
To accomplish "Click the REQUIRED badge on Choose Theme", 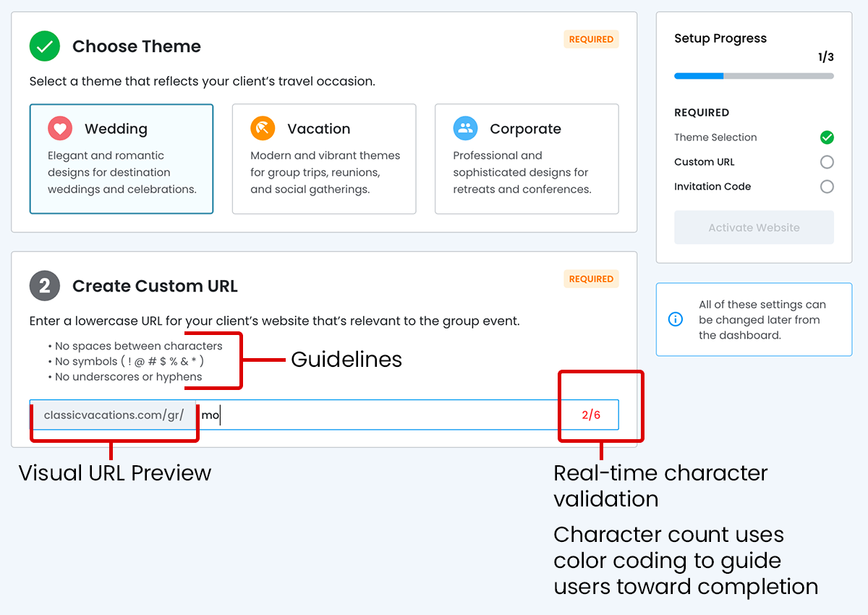I will pyautogui.click(x=591, y=40).
